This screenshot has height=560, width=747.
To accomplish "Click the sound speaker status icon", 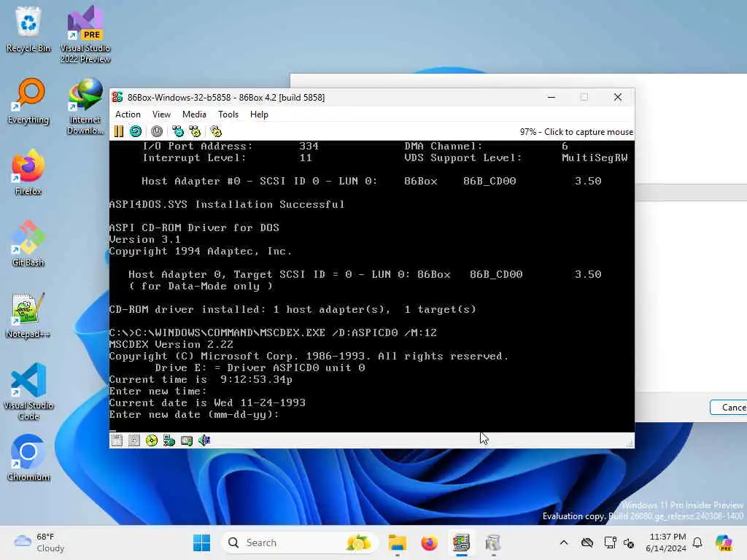I will point(204,440).
